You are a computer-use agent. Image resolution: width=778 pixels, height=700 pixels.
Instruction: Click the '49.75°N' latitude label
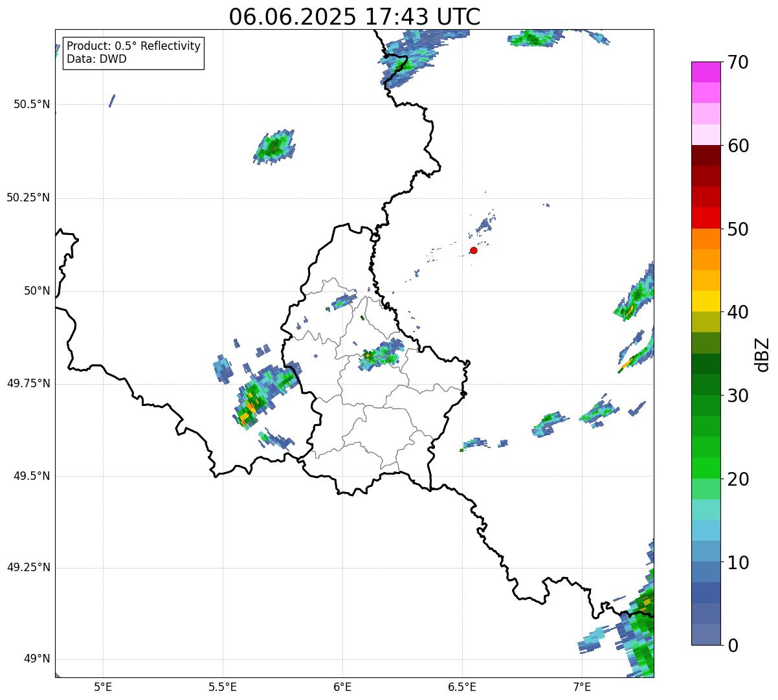point(28,383)
